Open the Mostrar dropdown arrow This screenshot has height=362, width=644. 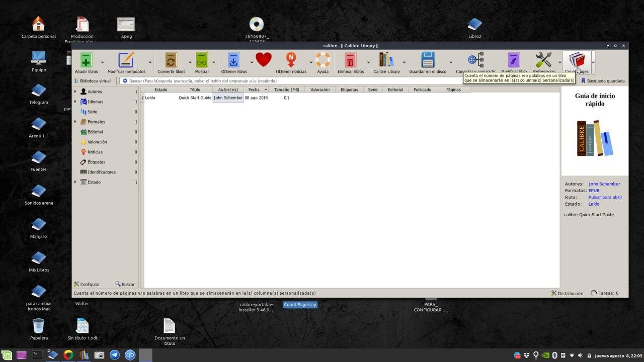pyautogui.click(x=213, y=62)
